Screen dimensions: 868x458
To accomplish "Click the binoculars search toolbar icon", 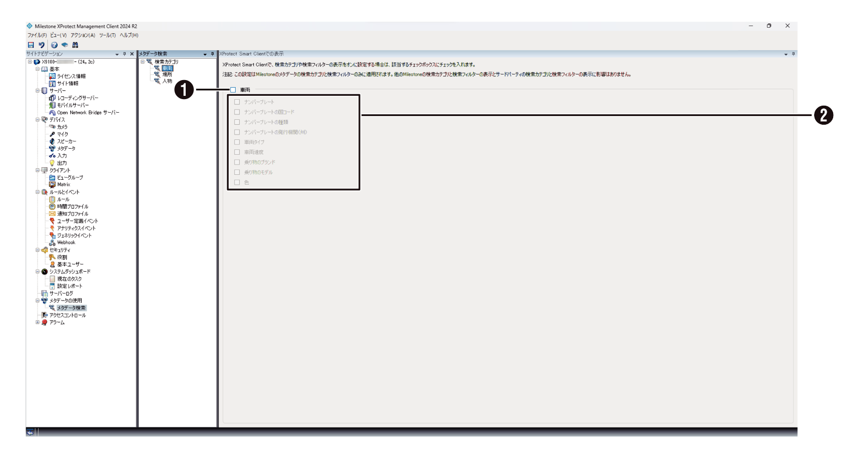I will click(75, 45).
